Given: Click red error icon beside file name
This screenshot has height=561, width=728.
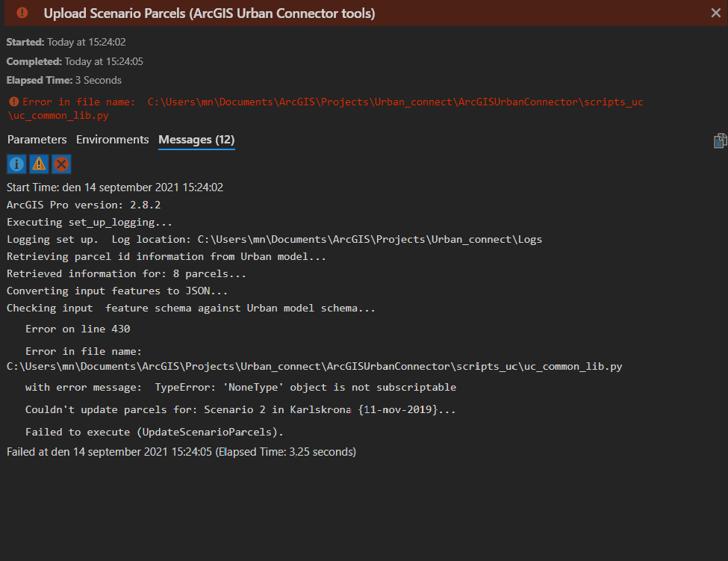Looking at the screenshot, I should pos(14,102).
